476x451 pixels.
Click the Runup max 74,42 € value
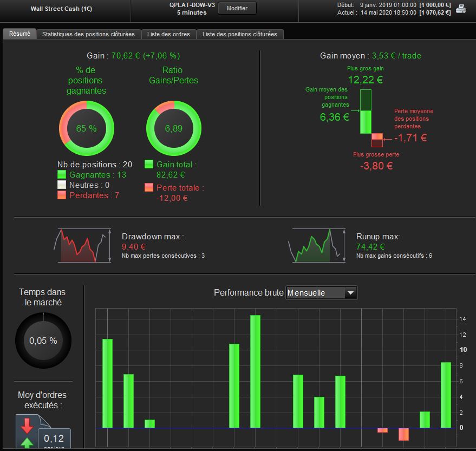point(370,247)
